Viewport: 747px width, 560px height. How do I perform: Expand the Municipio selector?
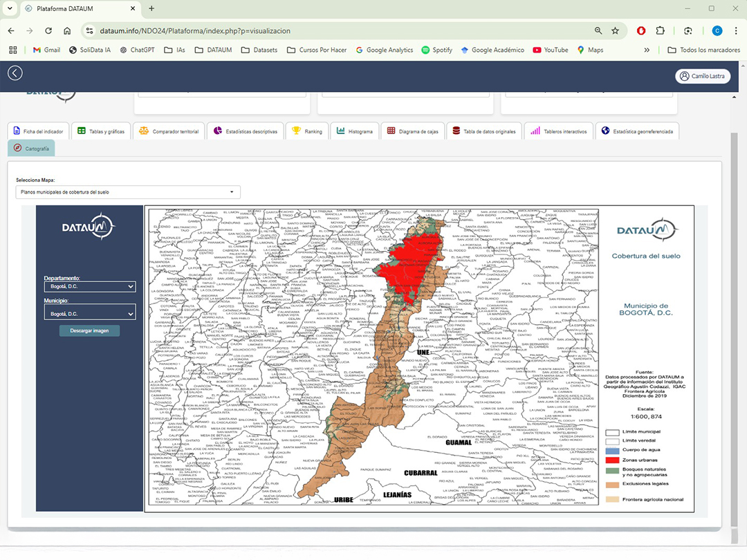(89, 312)
